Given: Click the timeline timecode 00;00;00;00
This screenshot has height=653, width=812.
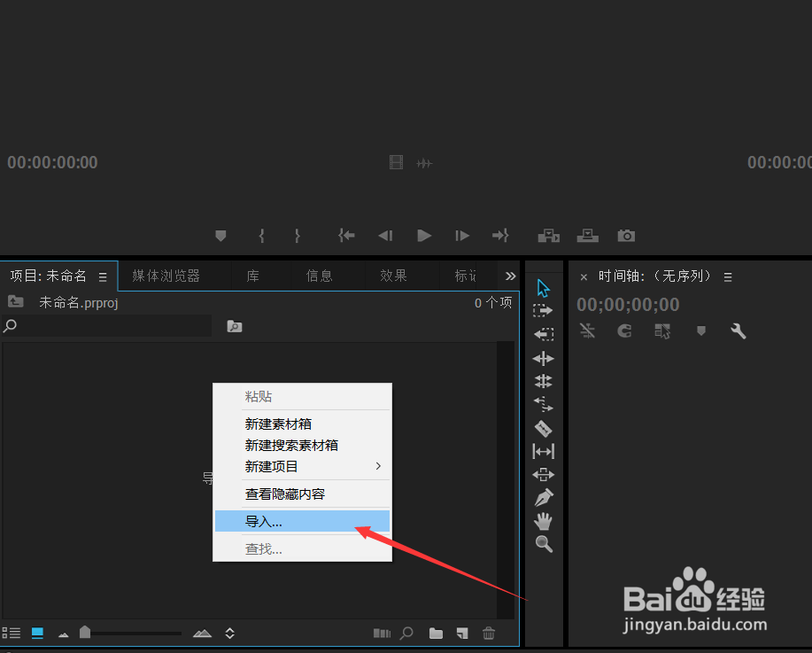Looking at the screenshot, I should click(628, 305).
